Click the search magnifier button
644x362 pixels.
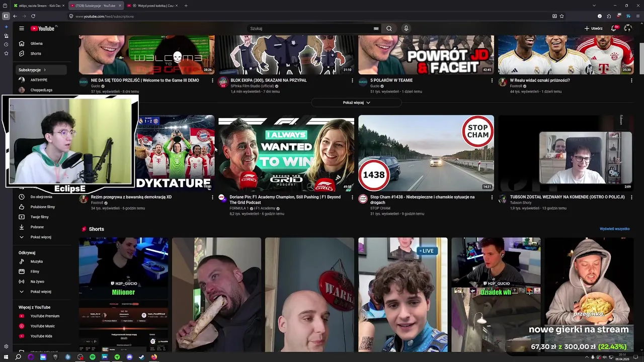pyautogui.click(x=389, y=29)
